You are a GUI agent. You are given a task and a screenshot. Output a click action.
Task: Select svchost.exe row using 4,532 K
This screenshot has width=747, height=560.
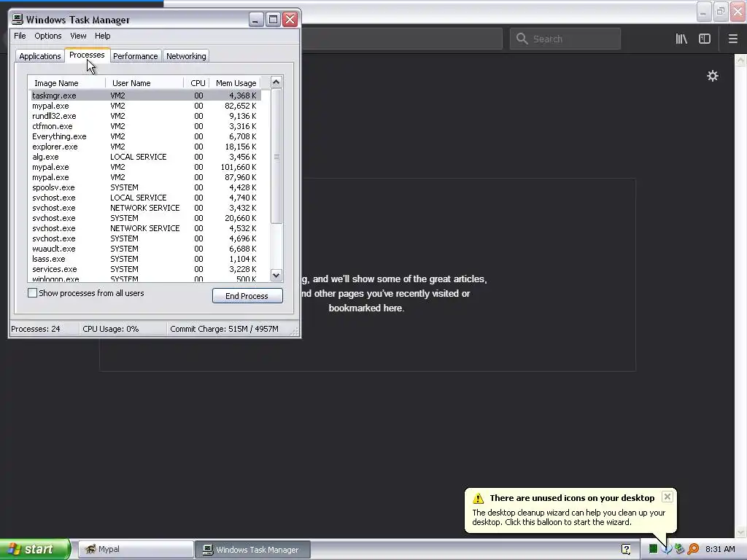[x=146, y=228]
